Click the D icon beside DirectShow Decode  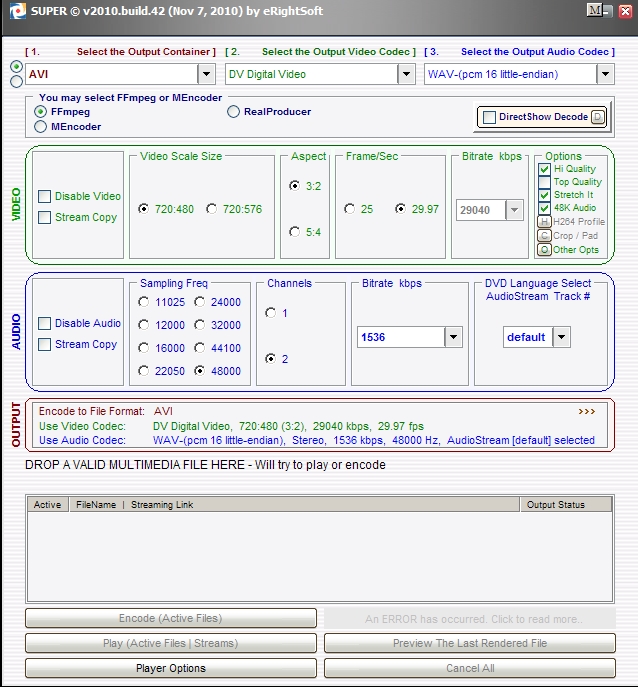point(598,117)
